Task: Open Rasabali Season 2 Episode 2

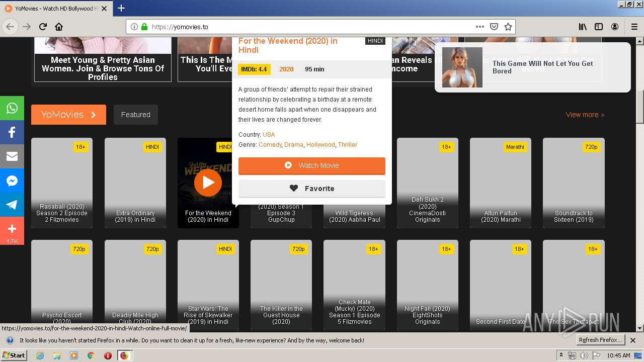Action: pyautogui.click(x=62, y=183)
